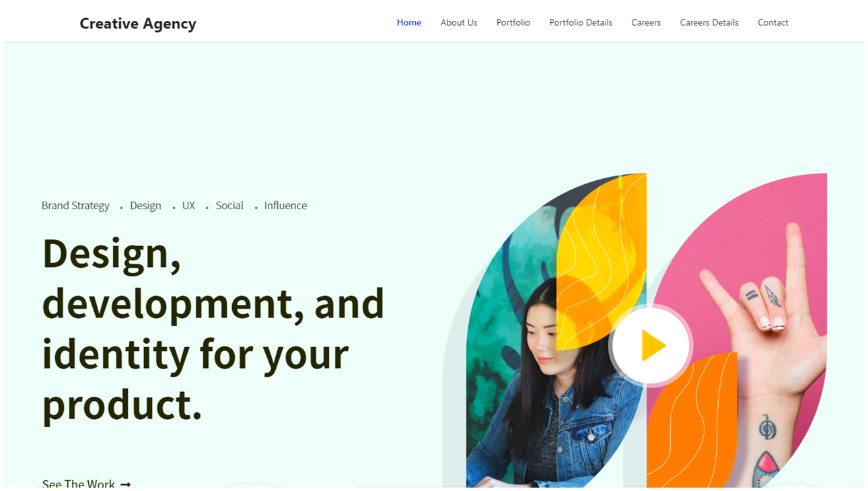This screenshot has height=491, width=868.
Task: Click the Creative Agency logo
Action: tap(138, 24)
